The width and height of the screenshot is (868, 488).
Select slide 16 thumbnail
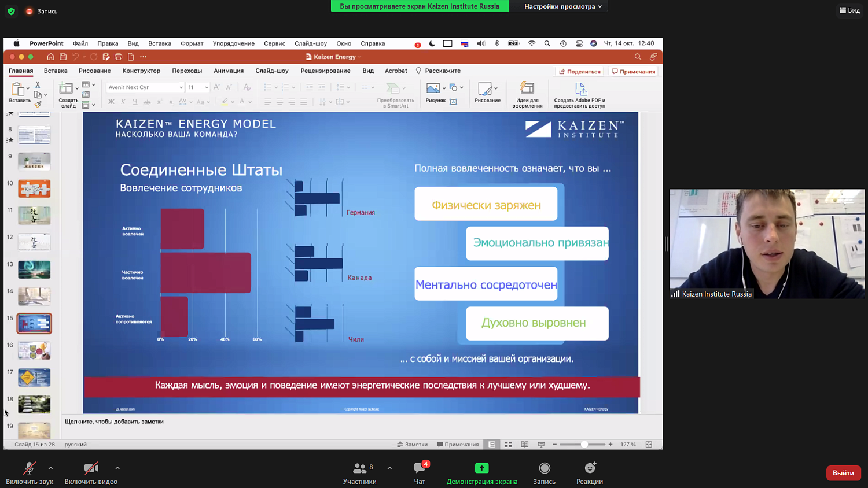[x=34, y=350]
